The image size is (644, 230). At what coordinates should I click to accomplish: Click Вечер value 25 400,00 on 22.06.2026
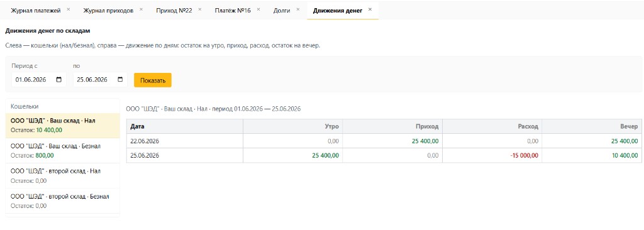pyautogui.click(x=625, y=141)
